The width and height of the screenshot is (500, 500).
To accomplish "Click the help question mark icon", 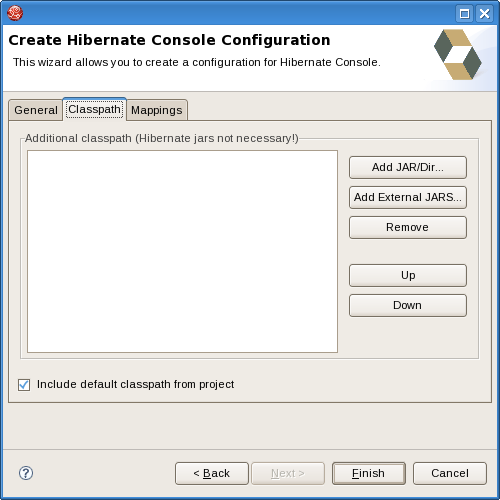I will coord(26,473).
